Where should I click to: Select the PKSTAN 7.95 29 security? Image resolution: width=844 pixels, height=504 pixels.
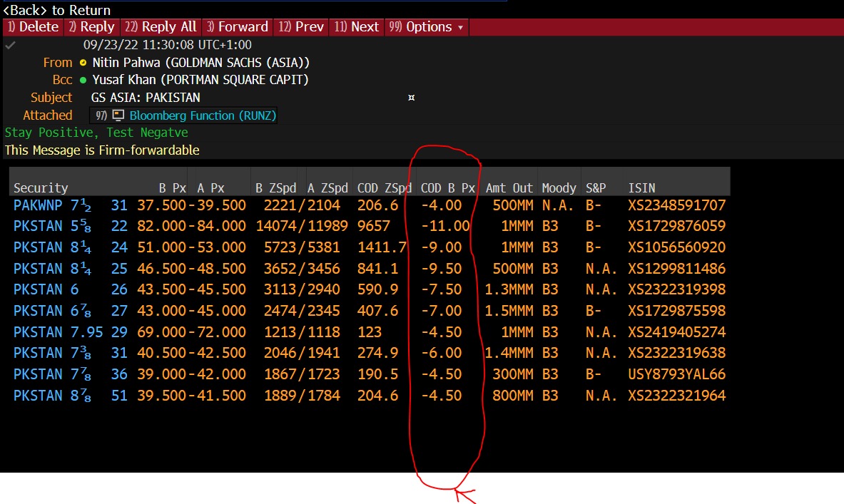pyautogui.click(x=70, y=332)
